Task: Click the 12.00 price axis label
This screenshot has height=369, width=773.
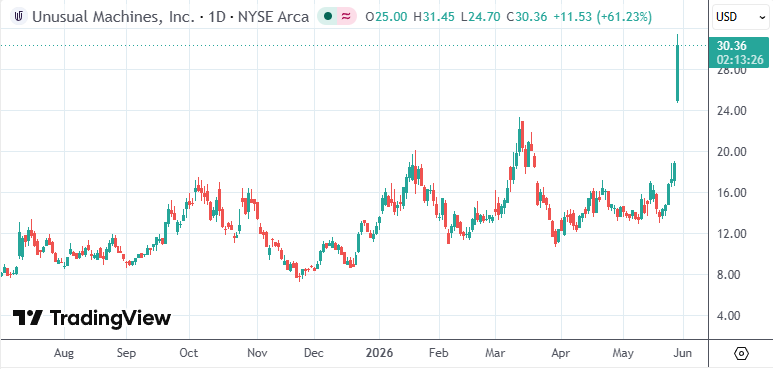Action: 732,234
